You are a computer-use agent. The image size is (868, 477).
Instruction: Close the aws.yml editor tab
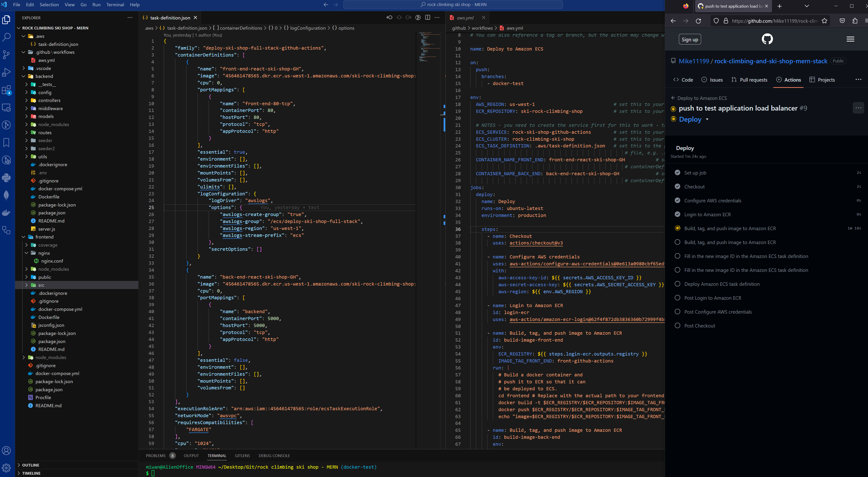tap(483, 18)
